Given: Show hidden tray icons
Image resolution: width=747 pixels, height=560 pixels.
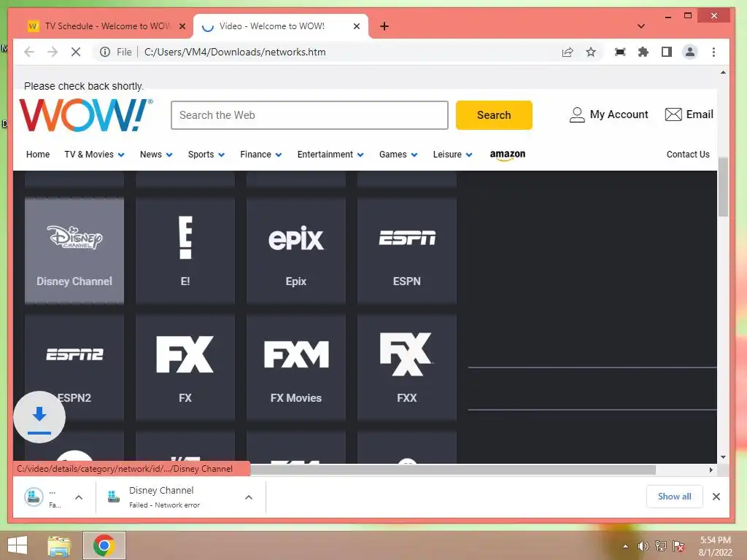Looking at the screenshot, I should point(625,546).
